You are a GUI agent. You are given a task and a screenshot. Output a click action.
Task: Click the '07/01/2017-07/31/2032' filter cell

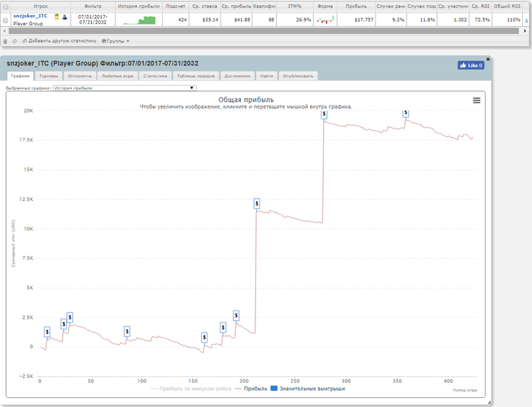93,19
